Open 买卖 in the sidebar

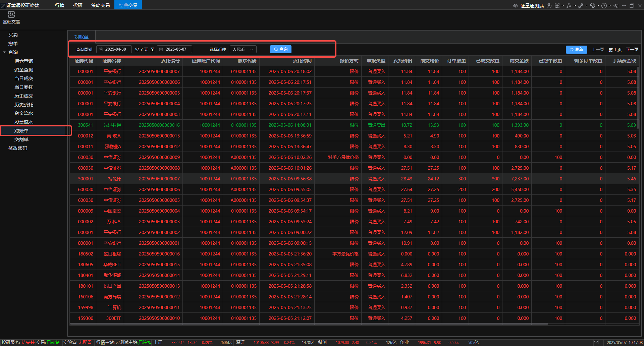[13, 35]
